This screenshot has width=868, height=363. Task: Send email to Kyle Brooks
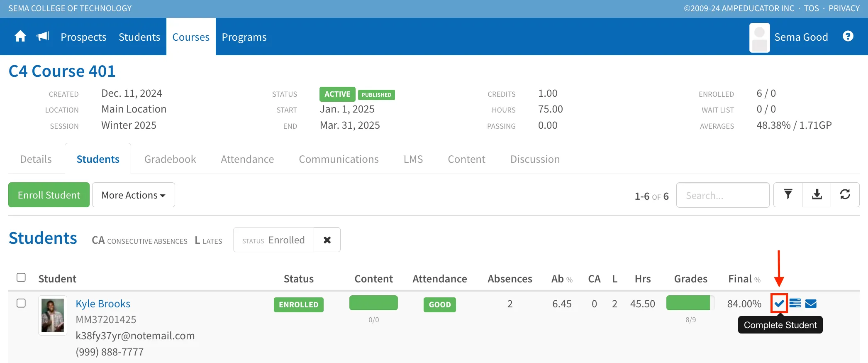click(x=811, y=304)
